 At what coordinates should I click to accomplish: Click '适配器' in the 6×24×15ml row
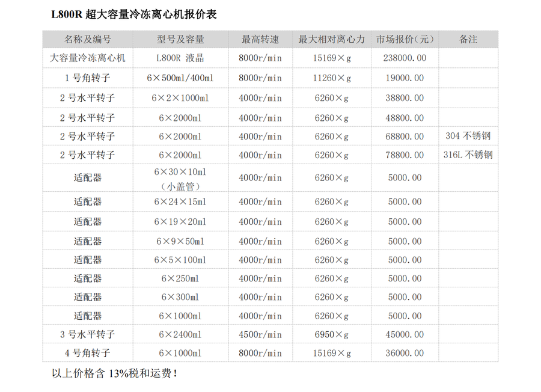[x=88, y=201]
